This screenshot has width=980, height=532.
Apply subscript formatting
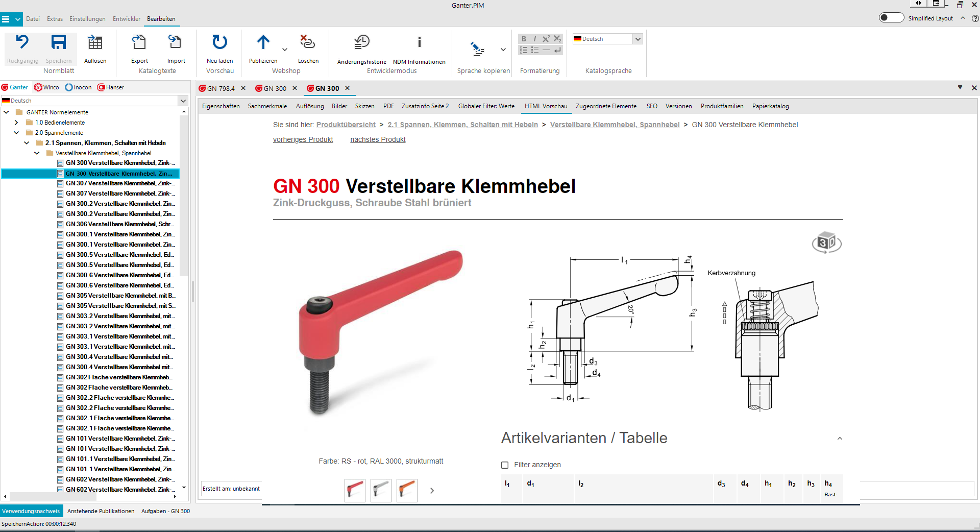(x=557, y=39)
